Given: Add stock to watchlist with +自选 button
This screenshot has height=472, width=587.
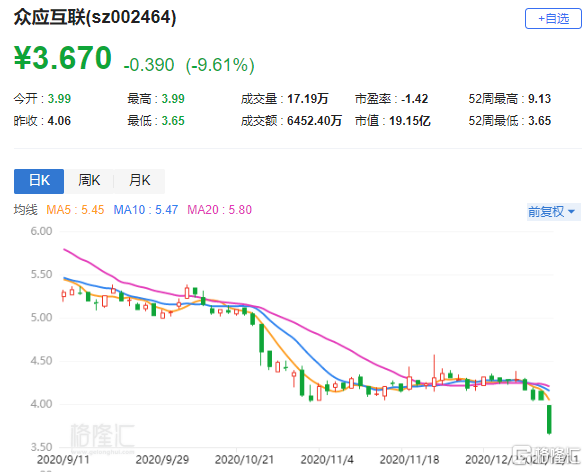Looking at the screenshot, I should point(553,18).
